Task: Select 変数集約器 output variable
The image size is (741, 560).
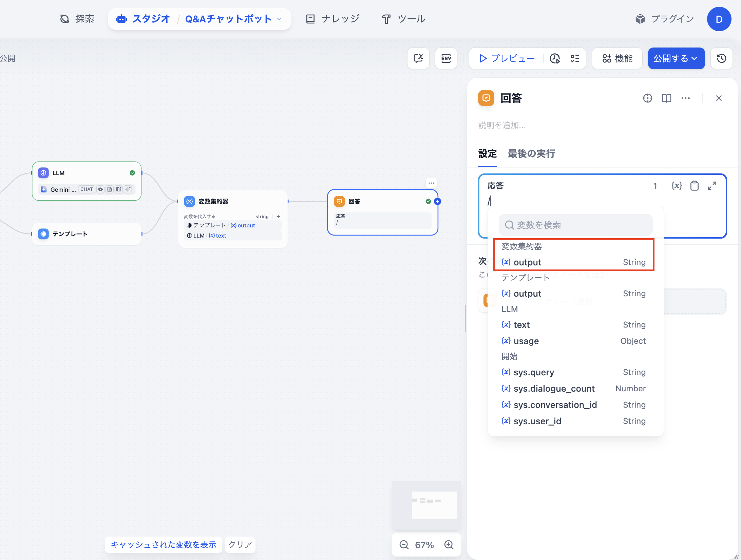Action: tap(573, 262)
